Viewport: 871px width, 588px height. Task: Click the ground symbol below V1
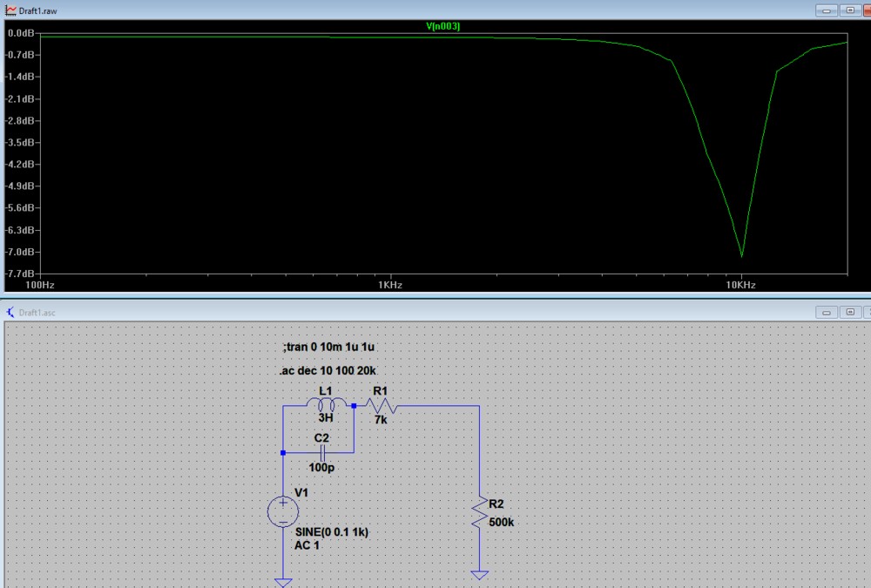pyautogui.click(x=283, y=582)
